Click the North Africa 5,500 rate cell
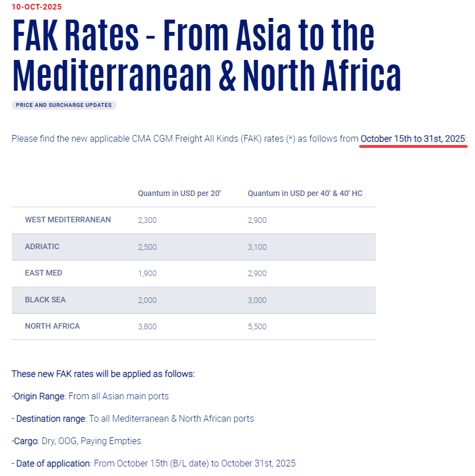Image resolution: width=475 pixels, height=476 pixels. [x=257, y=326]
